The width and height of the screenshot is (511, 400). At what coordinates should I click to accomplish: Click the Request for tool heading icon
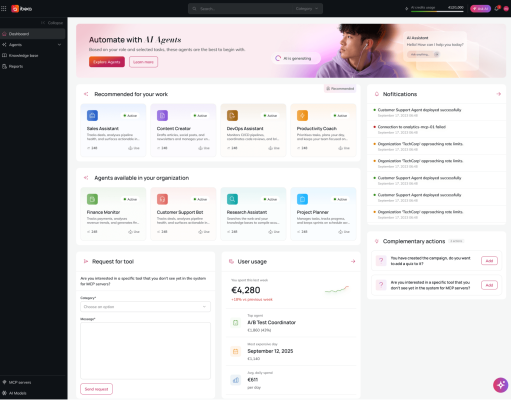tap(86, 261)
